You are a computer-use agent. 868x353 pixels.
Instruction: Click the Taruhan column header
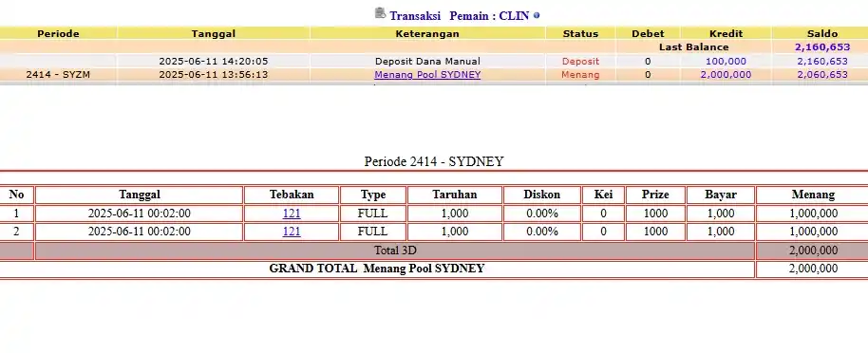tap(455, 195)
